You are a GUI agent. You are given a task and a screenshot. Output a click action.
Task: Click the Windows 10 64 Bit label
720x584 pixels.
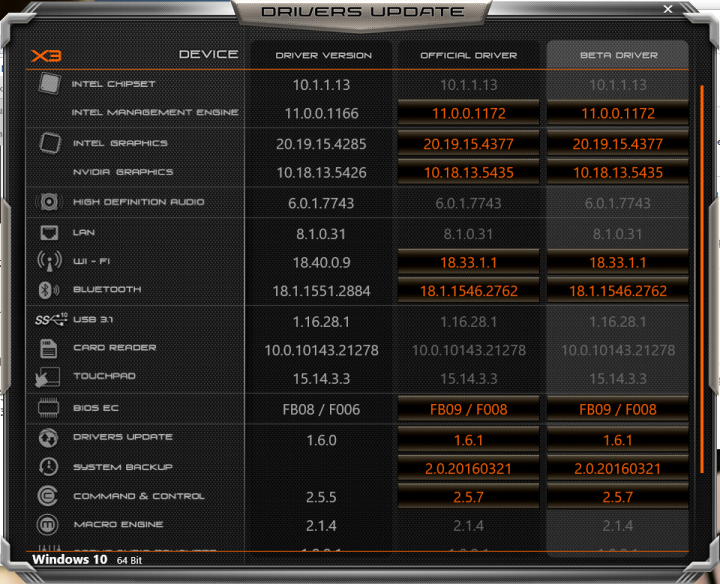point(87,560)
